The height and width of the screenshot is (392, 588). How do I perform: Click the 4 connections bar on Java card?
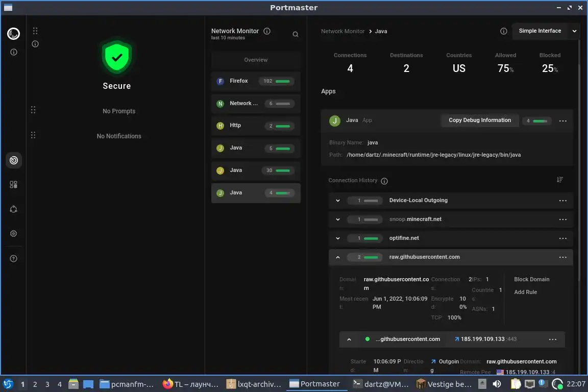click(x=536, y=121)
